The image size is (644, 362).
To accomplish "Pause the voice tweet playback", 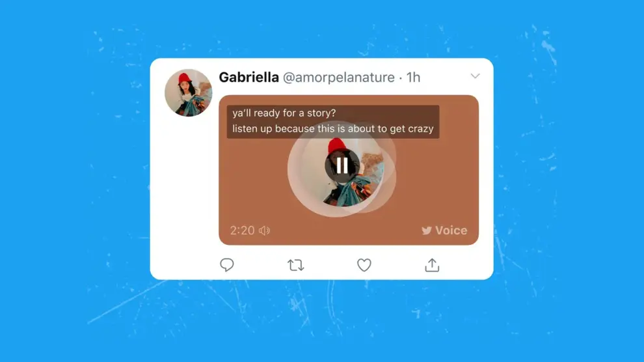I will click(x=342, y=165).
